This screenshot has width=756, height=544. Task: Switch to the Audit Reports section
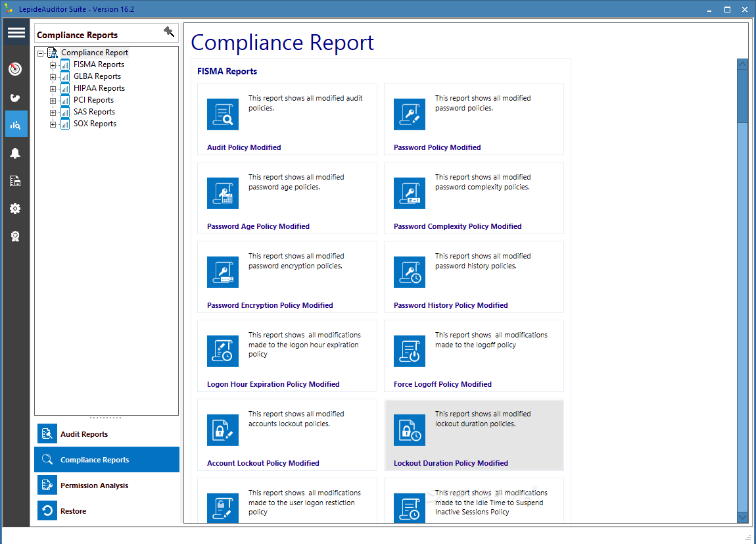[106, 434]
